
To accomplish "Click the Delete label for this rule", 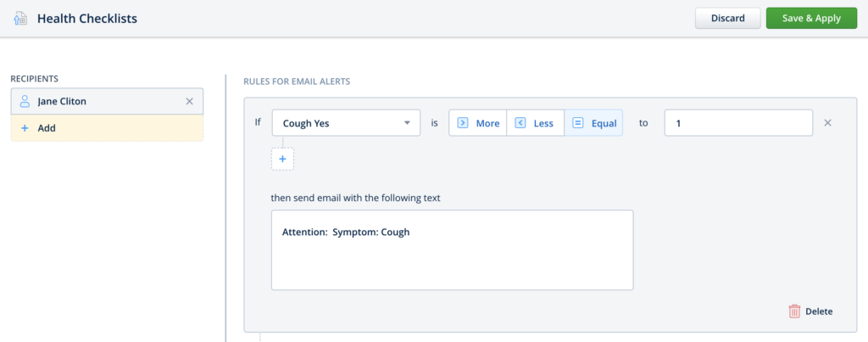I will tap(819, 311).
